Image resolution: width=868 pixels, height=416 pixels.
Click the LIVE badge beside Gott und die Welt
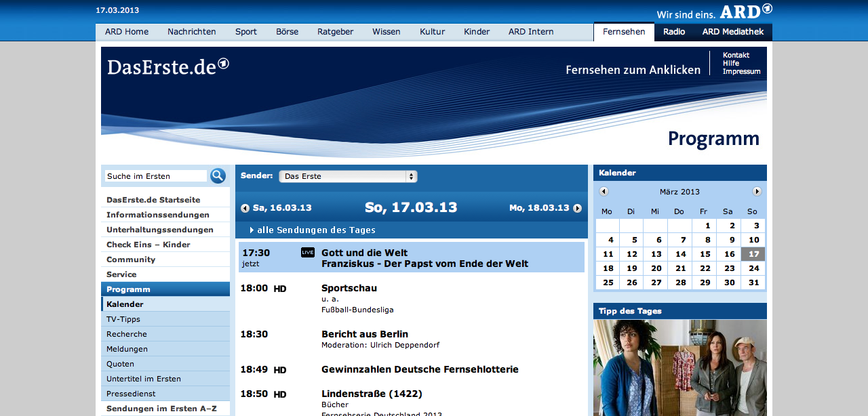click(x=308, y=253)
